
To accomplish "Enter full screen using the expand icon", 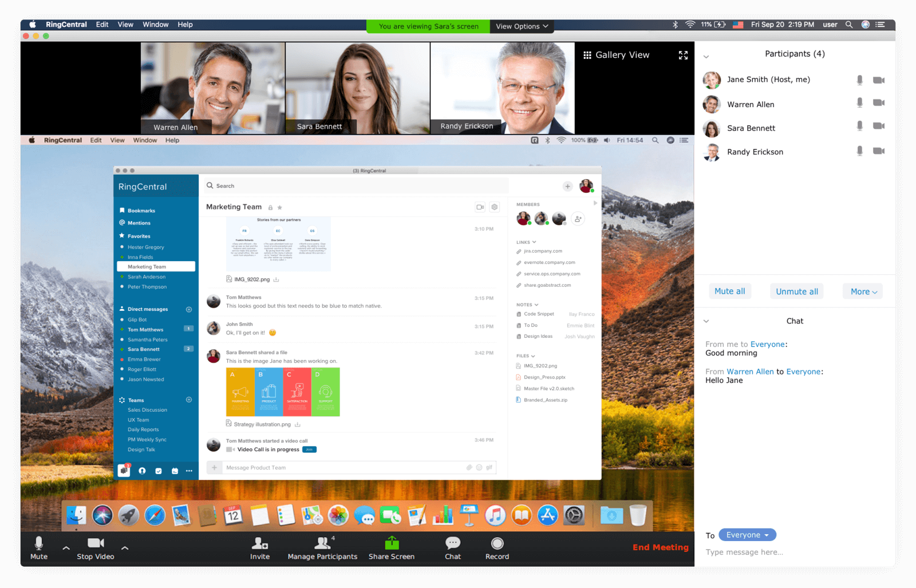I will (683, 55).
